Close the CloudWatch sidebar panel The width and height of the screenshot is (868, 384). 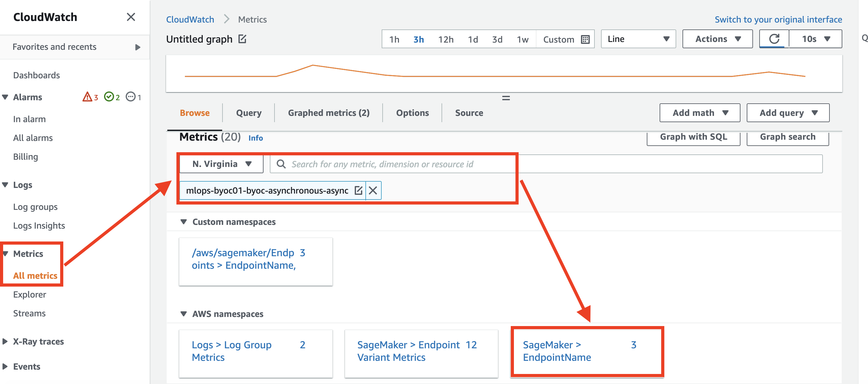(x=131, y=17)
